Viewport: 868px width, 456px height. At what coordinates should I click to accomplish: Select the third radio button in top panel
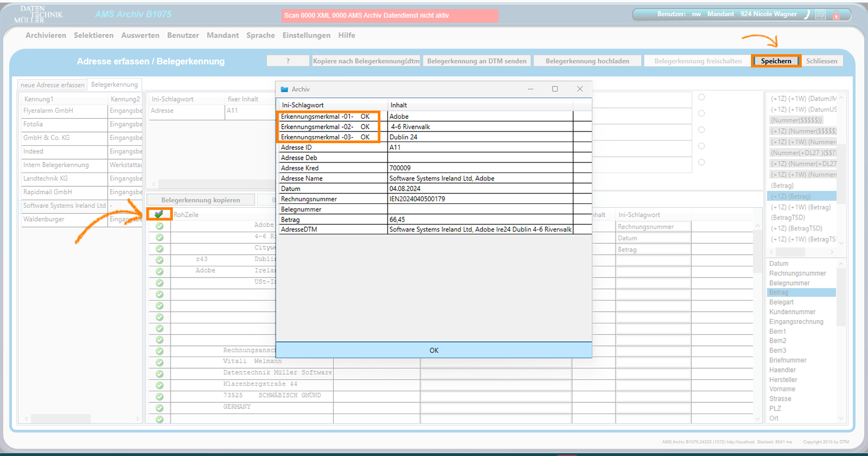click(701, 130)
